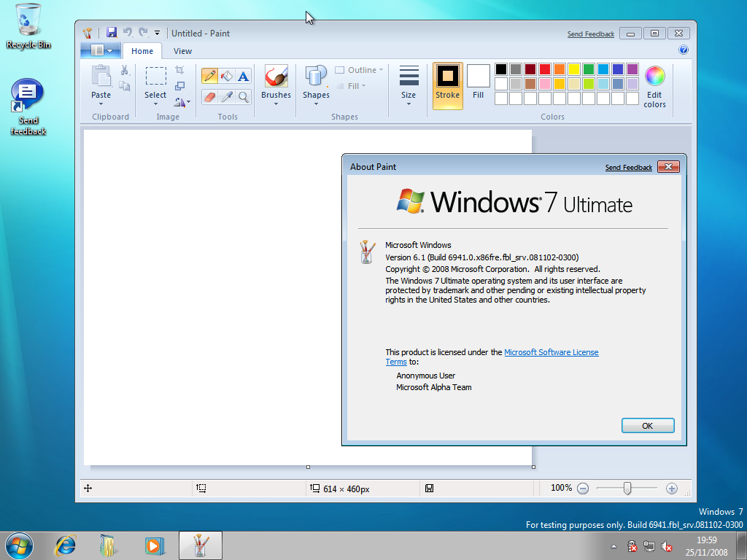Zoom out with the minus button
The image size is (747, 560).
[583, 489]
